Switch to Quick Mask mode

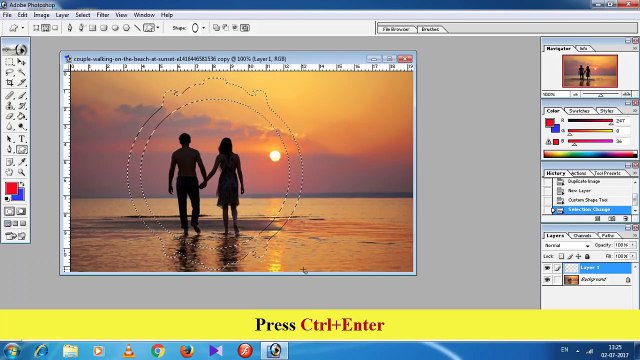pyautogui.click(x=21, y=211)
